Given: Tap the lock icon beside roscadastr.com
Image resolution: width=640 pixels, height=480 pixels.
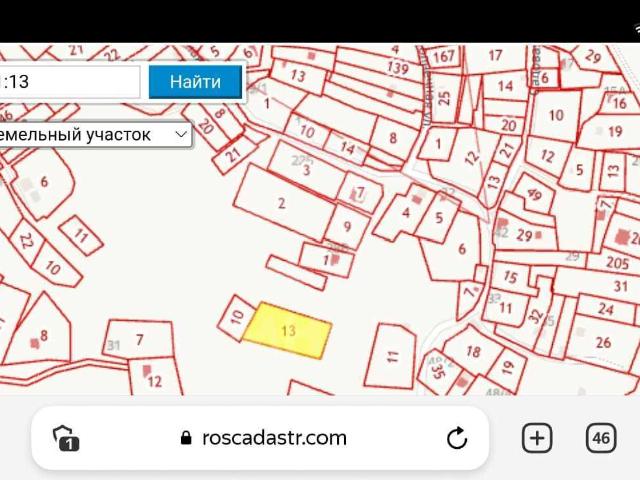Looking at the screenshot, I should (x=185, y=438).
